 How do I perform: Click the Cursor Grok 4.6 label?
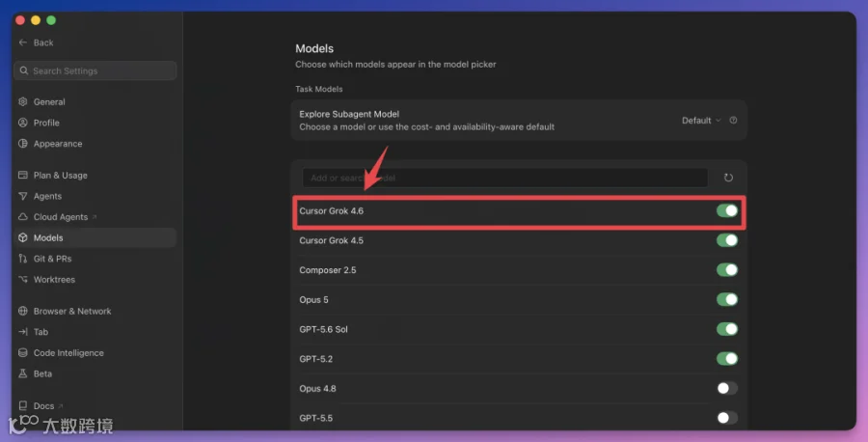[331, 211]
